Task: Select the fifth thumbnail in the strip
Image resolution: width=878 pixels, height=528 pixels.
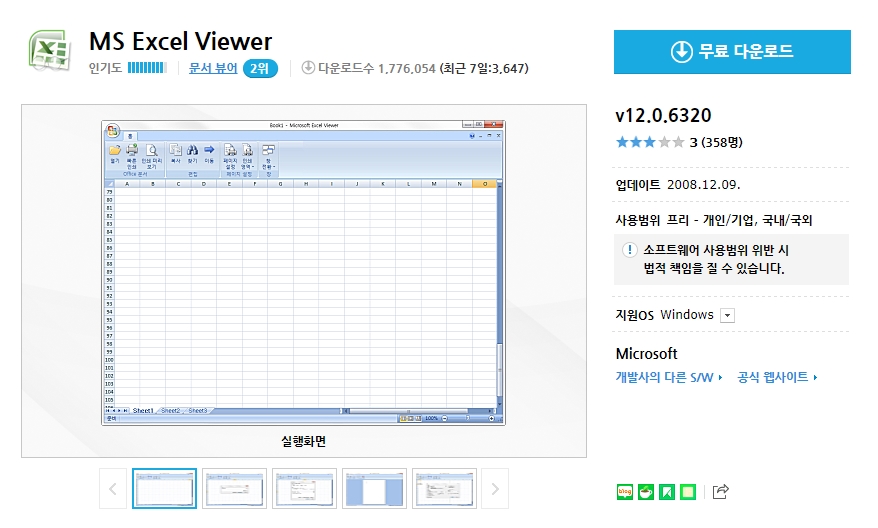Action: (444, 489)
